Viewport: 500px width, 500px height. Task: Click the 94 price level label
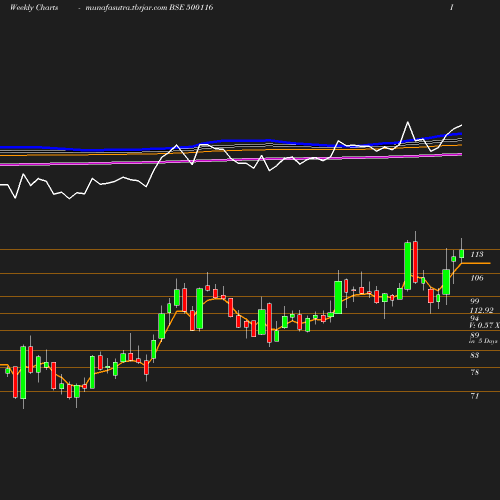coord(475,318)
